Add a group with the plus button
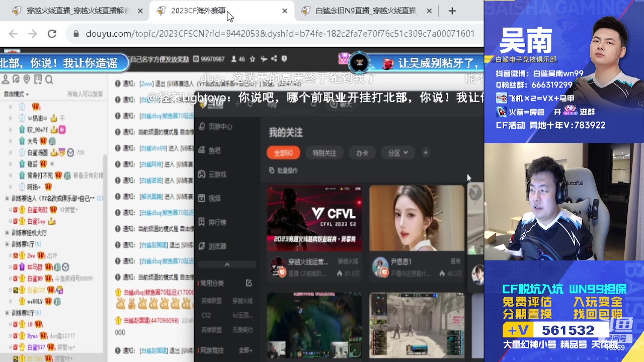This screenshot has width=644, height=362. [x=426, y=153]
